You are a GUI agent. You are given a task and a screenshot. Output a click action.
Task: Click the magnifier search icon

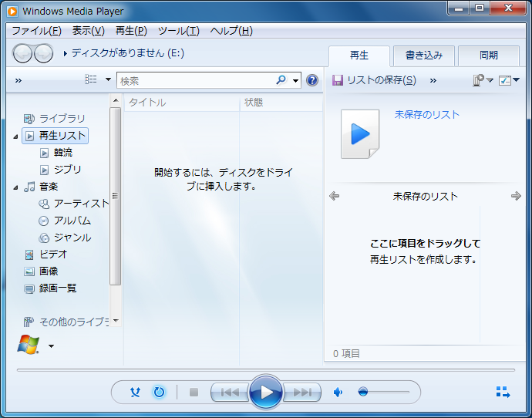pos(281,80)
